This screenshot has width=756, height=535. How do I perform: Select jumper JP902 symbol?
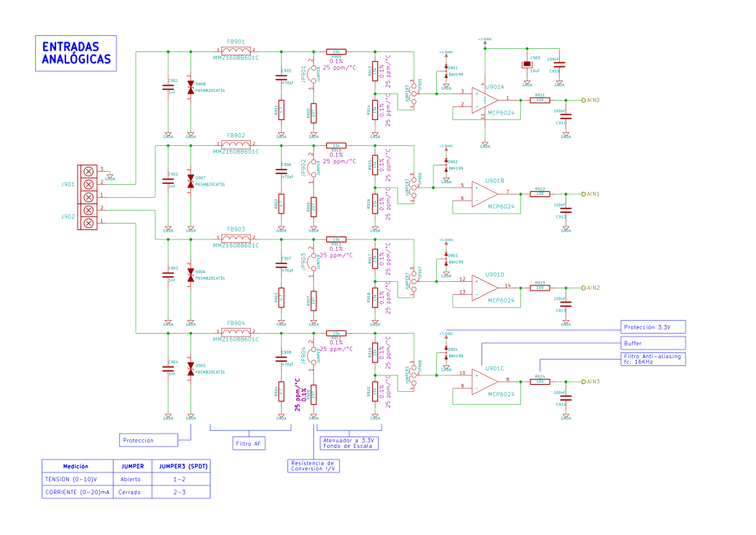point(313,168)
